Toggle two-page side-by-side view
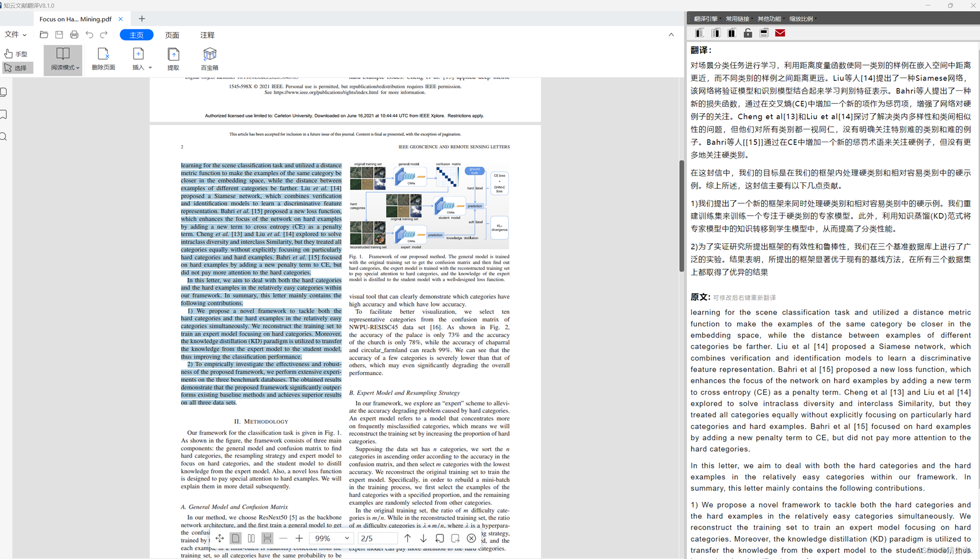The width and height of the screenshot is (980, 559). 251,538
